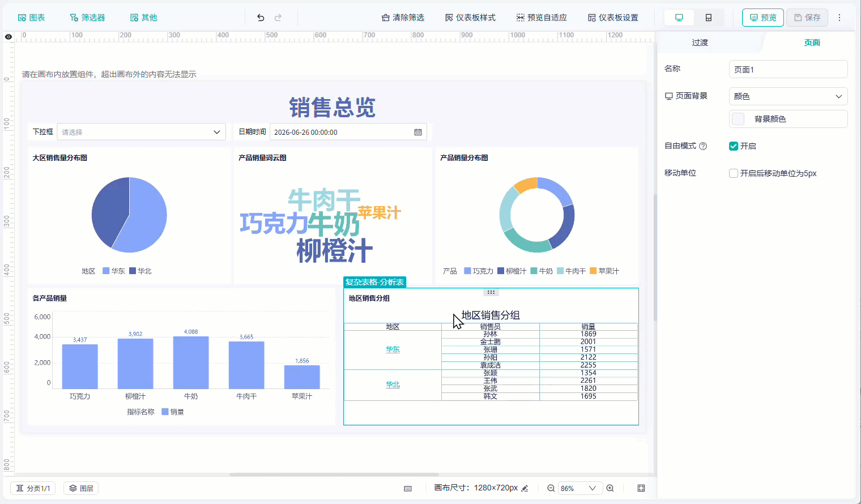Image resolution: width=861 pixels, height=504 pixels.
Task: Click the redo arrow icon
Action: 278,18
